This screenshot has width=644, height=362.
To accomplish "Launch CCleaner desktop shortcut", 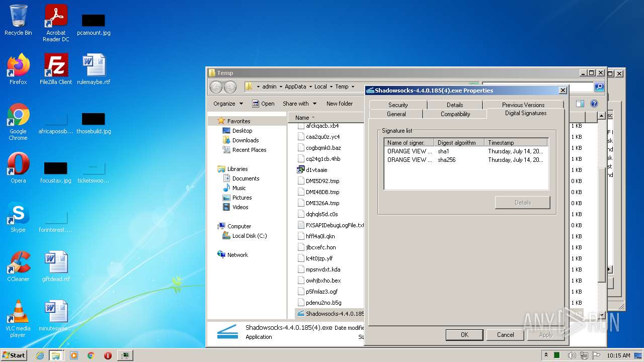I will click(x=18, y=266).
